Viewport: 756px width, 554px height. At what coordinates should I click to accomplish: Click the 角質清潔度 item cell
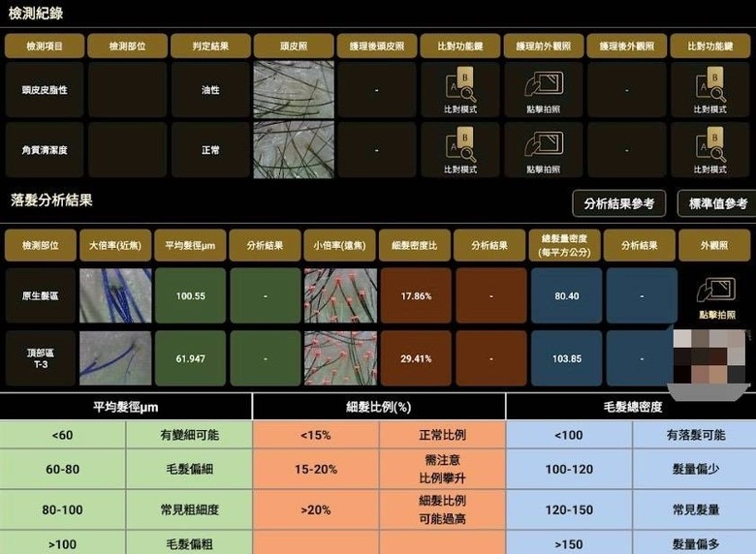(x=45, y=150)
